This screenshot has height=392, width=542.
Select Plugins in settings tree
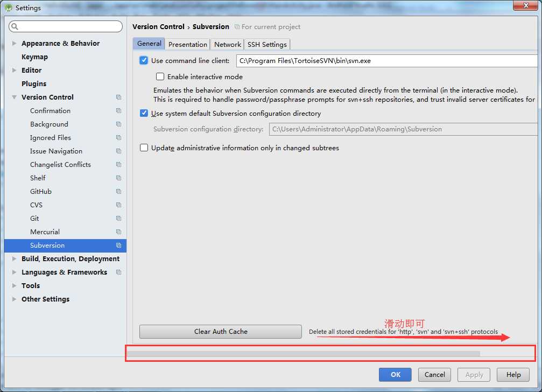tap(34, 83)
